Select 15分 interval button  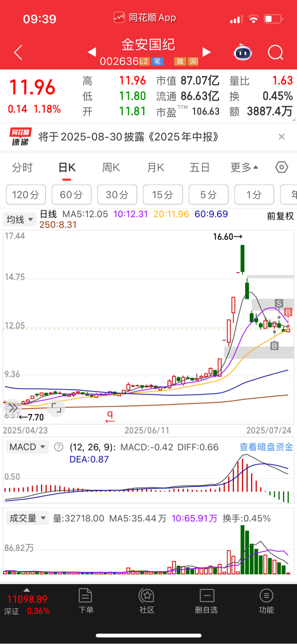coord(163,194)
